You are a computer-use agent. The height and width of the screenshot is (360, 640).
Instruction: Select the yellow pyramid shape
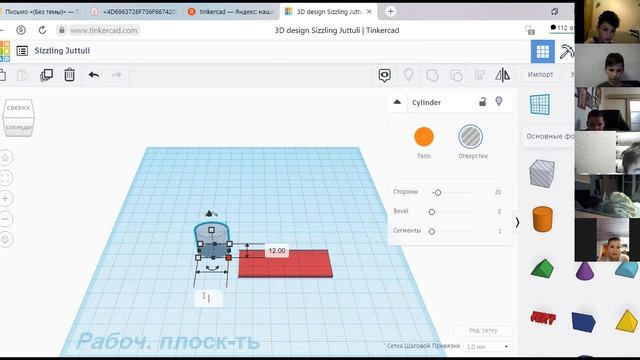point(627,321)
